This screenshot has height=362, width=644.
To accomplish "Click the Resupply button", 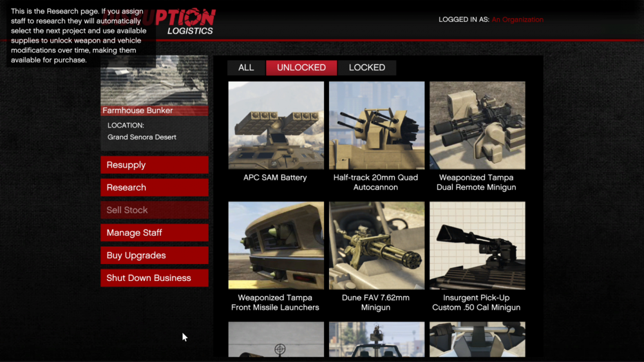I will (x=155, y=165).
